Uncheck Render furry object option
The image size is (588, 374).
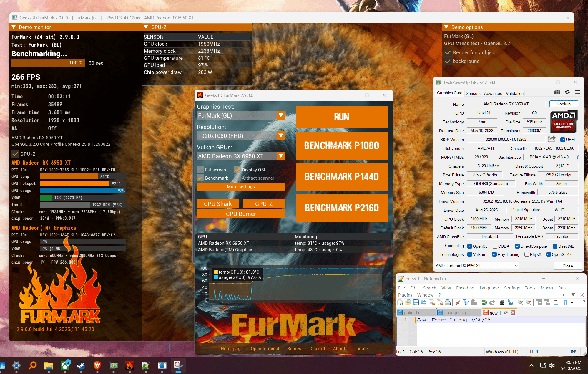448,52
